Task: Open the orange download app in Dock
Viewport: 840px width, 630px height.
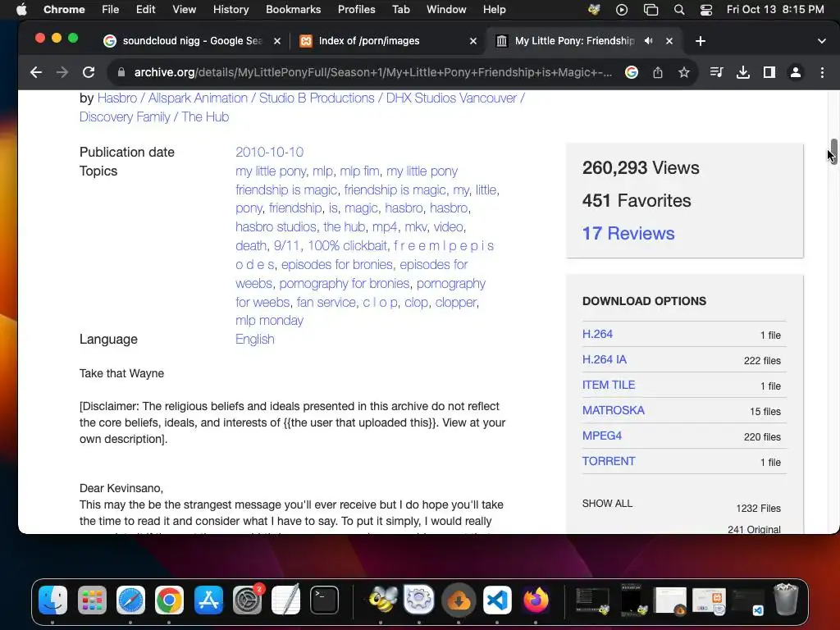Action: coord(459,600)
